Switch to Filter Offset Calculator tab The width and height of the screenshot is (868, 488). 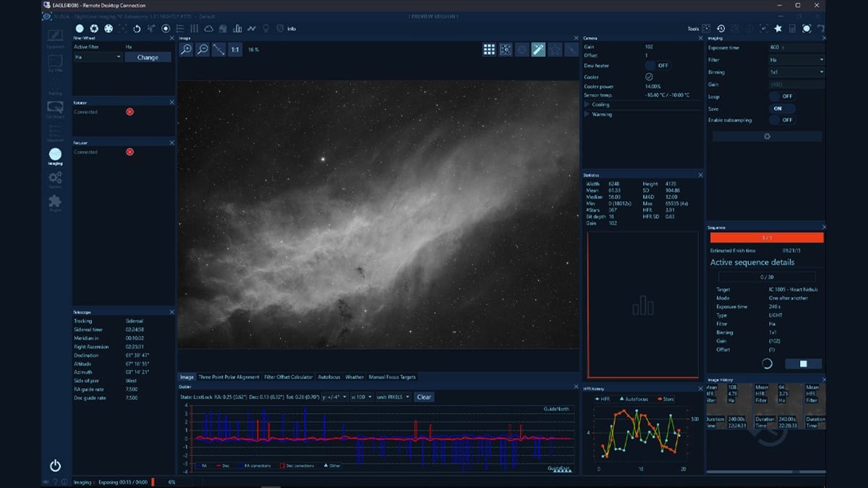288,377
